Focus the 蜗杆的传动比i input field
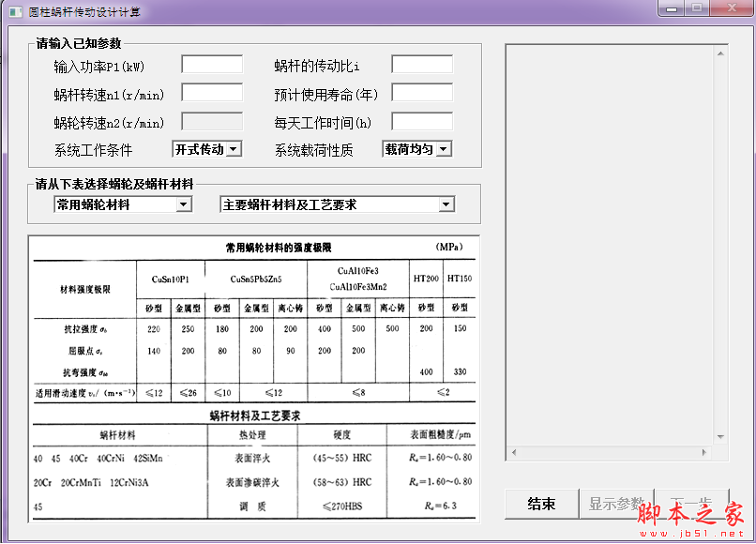 (420, 64)
